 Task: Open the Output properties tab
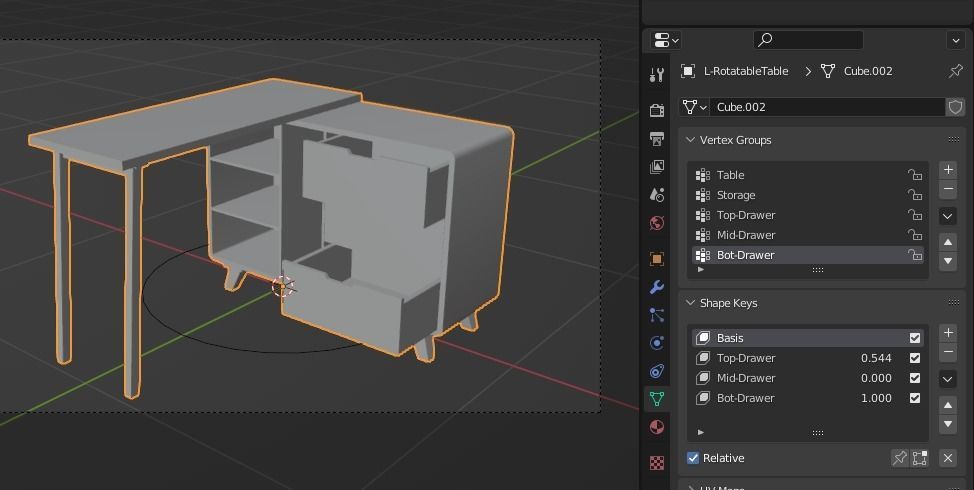[657, 138]
